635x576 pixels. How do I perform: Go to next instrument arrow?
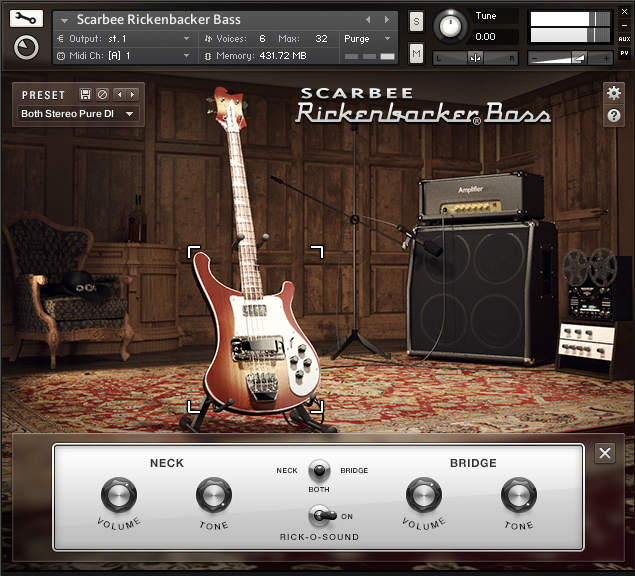click(x=387, y=19)
